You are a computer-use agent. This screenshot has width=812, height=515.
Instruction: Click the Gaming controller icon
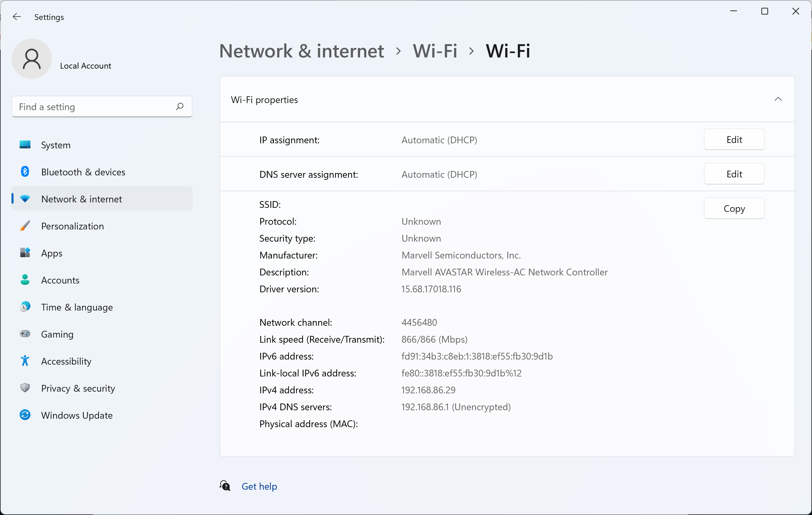click(x=25, y=334)
